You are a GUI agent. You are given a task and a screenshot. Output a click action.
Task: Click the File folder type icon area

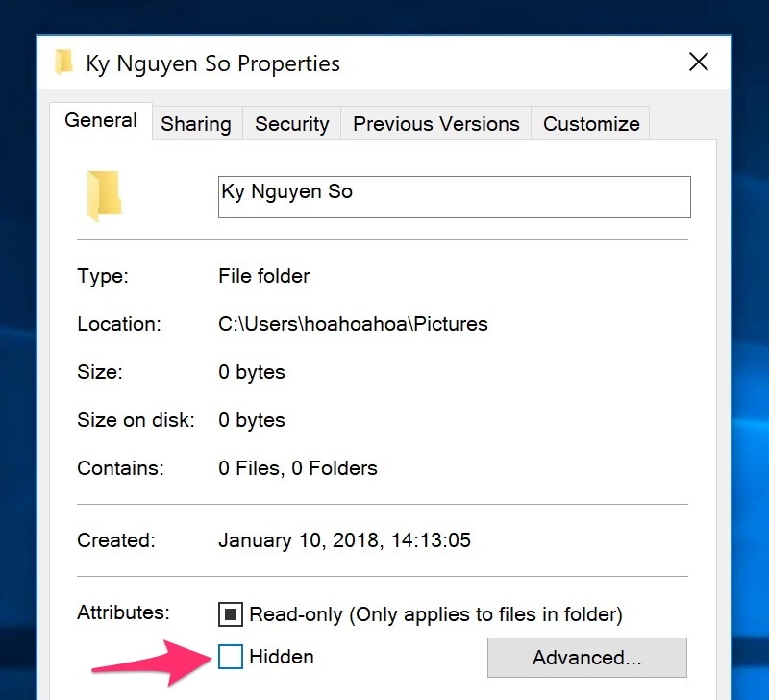263,276
